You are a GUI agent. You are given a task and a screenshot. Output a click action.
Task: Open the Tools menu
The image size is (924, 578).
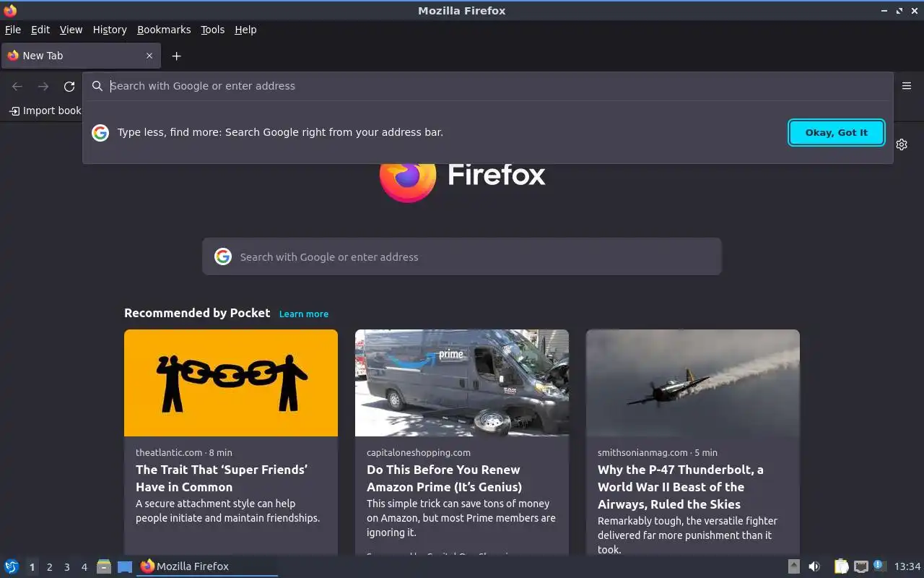click(212, 30)
